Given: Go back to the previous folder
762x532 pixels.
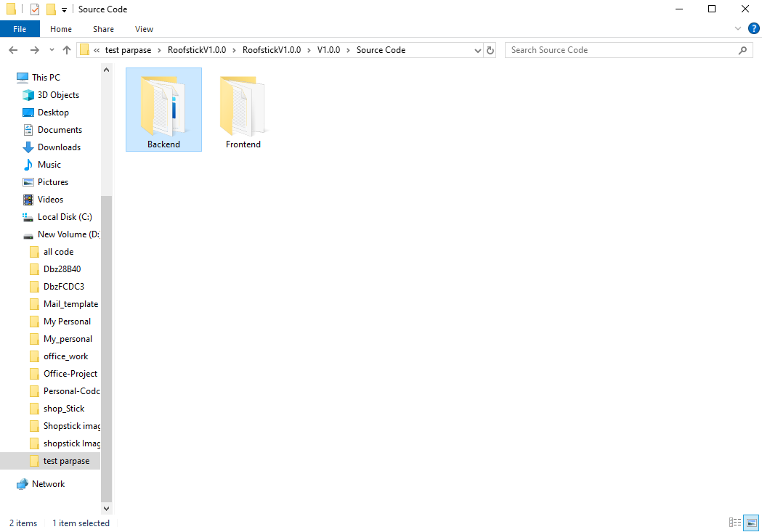Looking at the screenshot, I should point(13,50).
